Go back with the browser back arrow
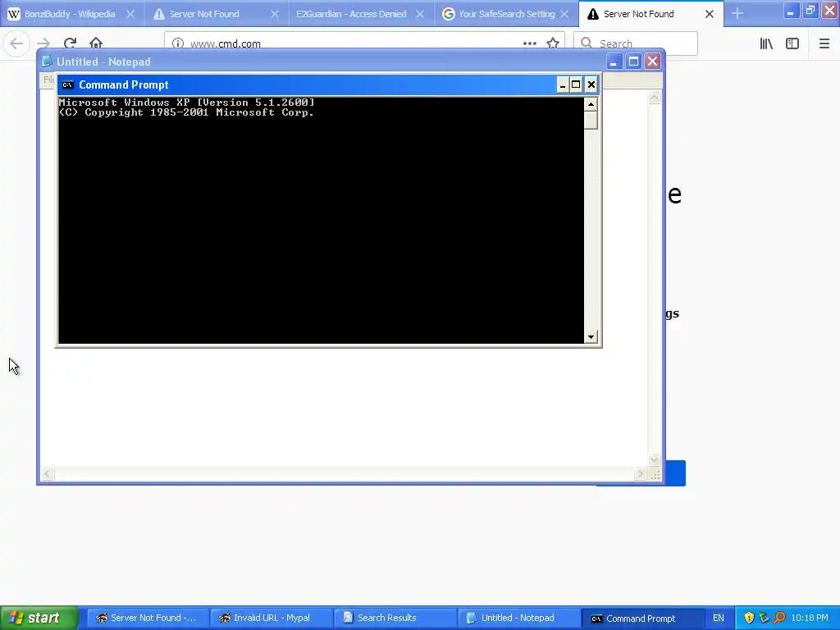Viewport: 840px width, 630px height. (x=16, y=43)
